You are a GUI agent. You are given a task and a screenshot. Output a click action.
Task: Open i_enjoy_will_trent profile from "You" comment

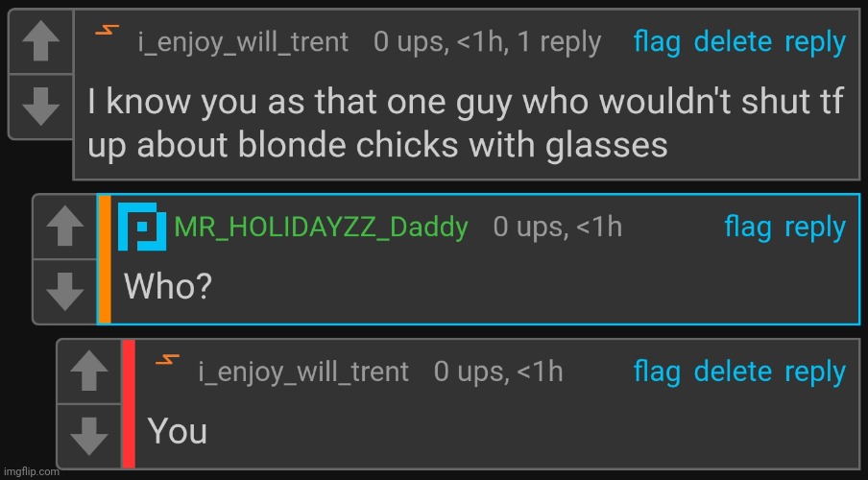[303, 372]
